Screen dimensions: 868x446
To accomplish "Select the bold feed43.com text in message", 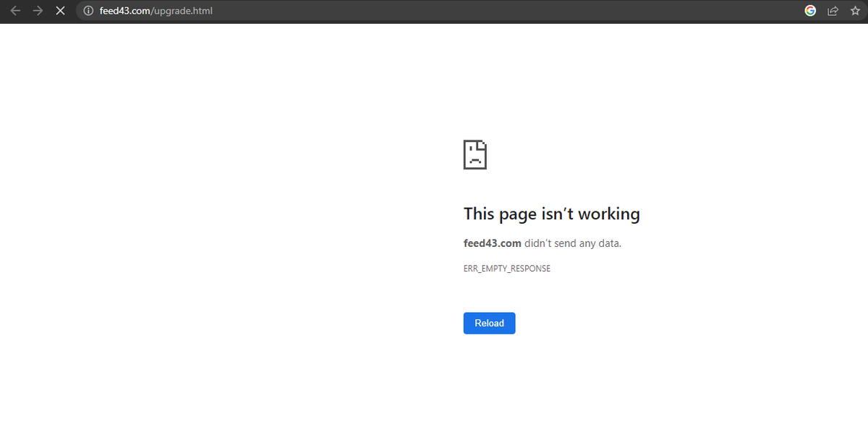I will click(x=493, y=243).
